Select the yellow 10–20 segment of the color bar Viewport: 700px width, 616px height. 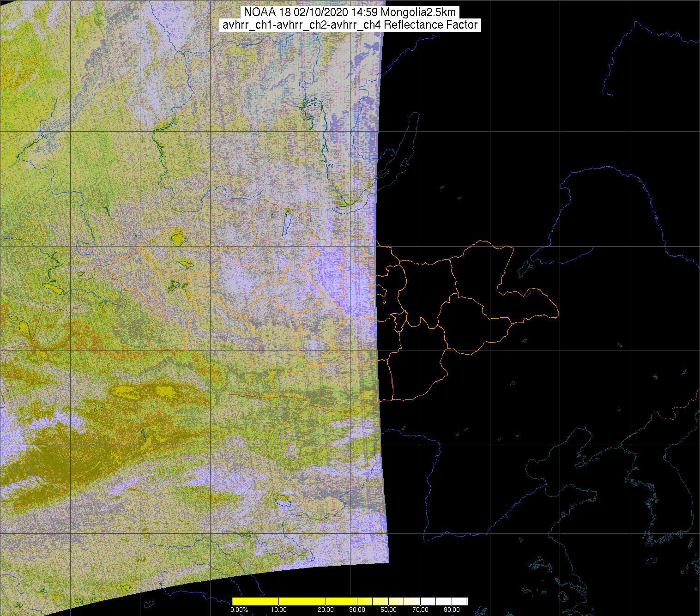tap(302, 601)
